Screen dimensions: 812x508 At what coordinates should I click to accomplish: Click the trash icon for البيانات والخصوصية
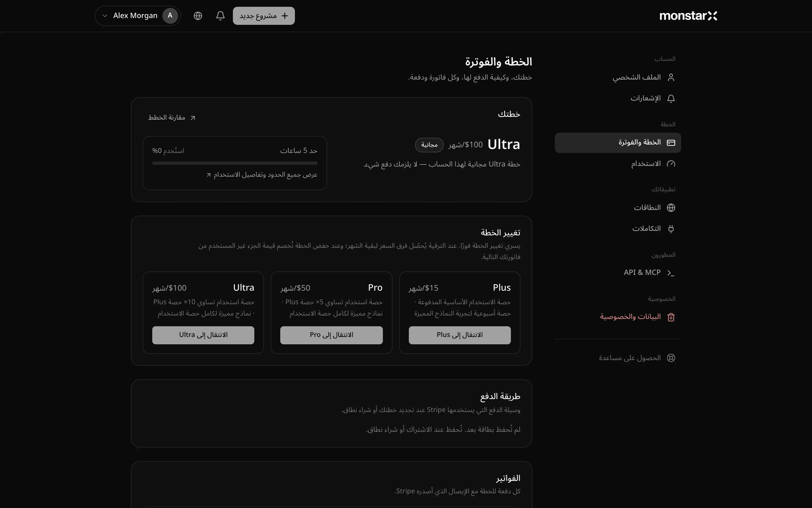671,317
